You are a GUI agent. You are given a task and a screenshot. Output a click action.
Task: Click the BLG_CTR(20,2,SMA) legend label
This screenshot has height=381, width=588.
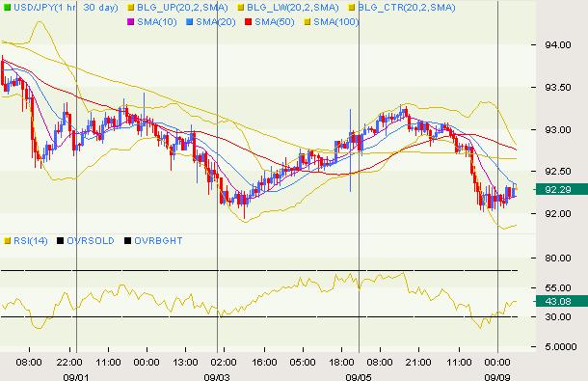click(x=407, y=8)
